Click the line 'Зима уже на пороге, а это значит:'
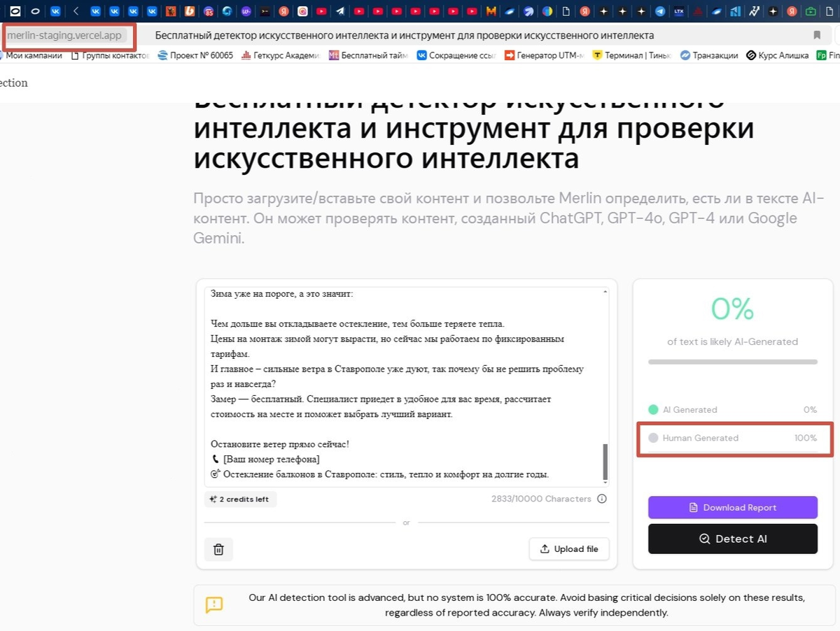Image resolution: width=840 pixels, height=631 pixels. (282, 295)
